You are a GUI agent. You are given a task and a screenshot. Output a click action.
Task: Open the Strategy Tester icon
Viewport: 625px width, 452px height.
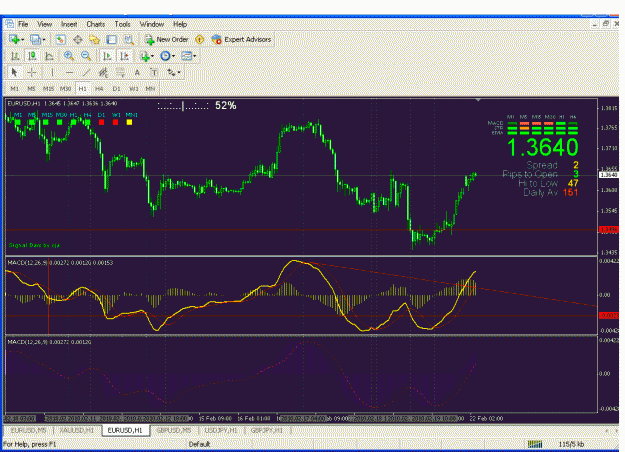click(128, 39)
